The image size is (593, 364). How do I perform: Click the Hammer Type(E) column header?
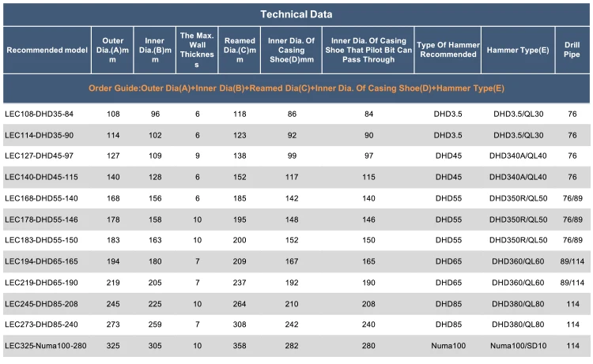click(518, 51)
